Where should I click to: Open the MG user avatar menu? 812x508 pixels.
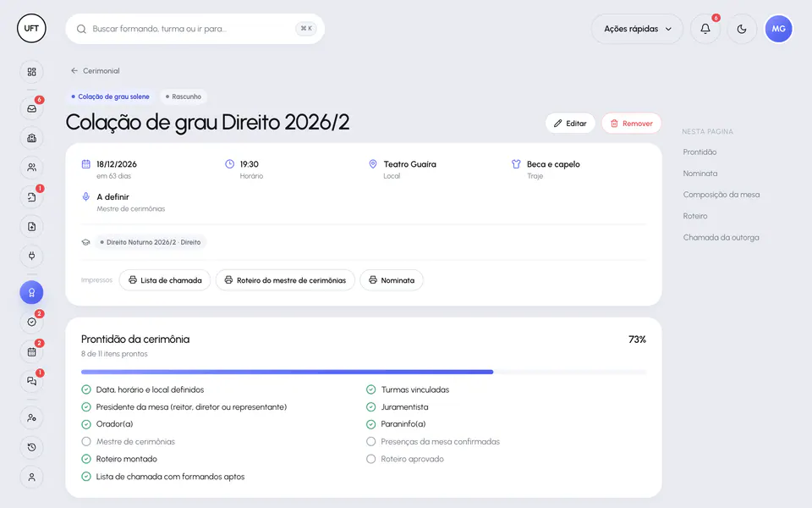coord(778,29)
